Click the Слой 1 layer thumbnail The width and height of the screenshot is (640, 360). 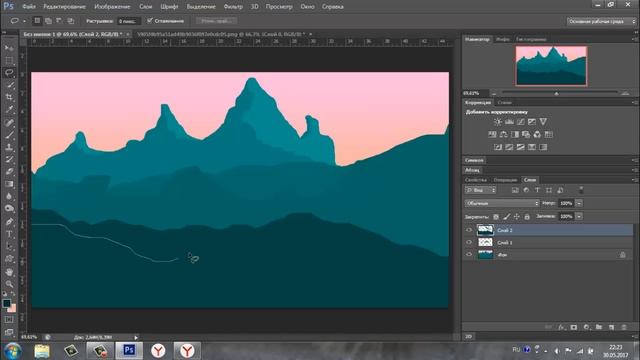pyautogui.click(x=485, y=242)
